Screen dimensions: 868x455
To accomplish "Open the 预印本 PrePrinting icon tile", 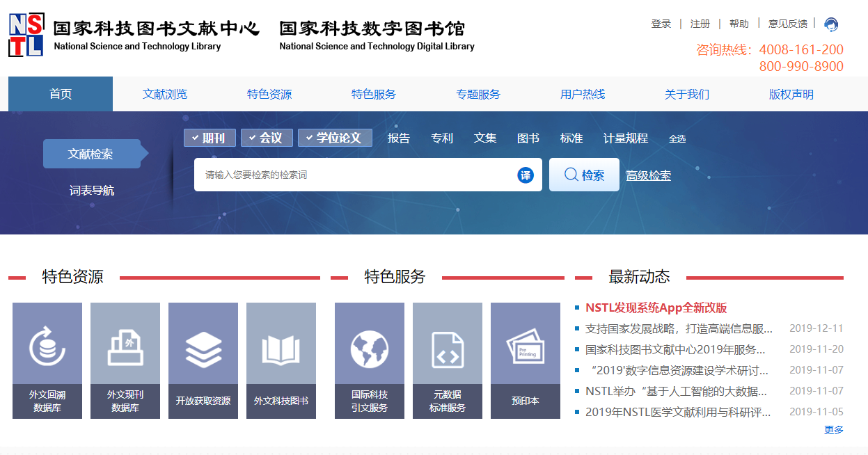I will [526, 346].
